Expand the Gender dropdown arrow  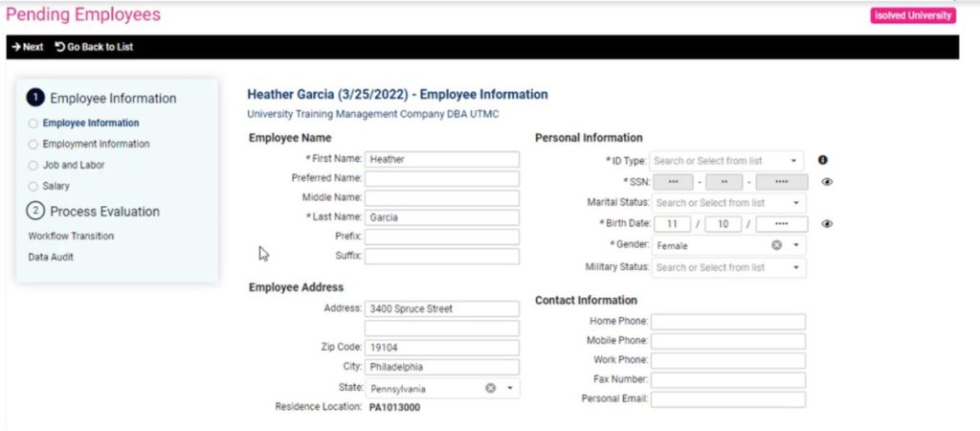point(795,245)
